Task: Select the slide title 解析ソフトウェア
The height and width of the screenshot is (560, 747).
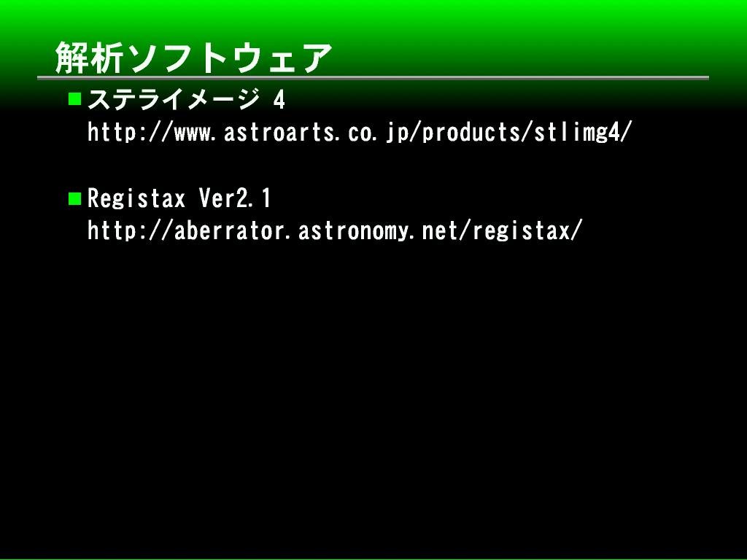Action: [193, 58]
